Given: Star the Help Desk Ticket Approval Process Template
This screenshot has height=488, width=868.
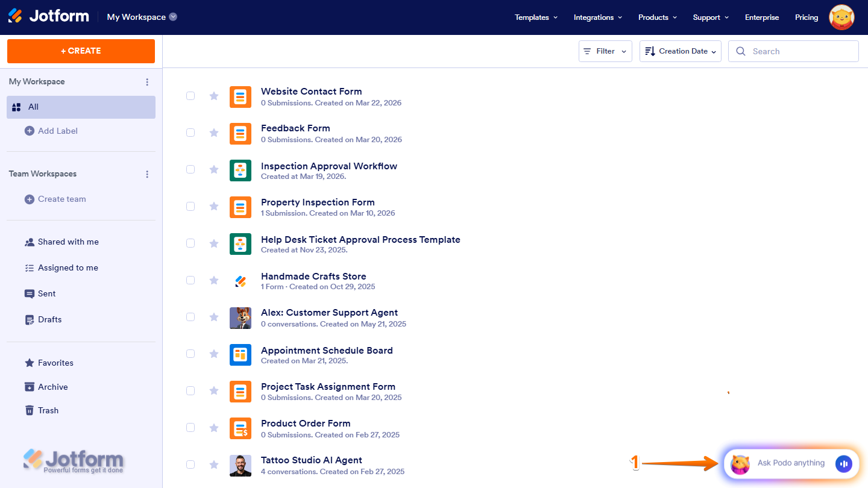Looking at the screenshot, I should pos(213,243).
